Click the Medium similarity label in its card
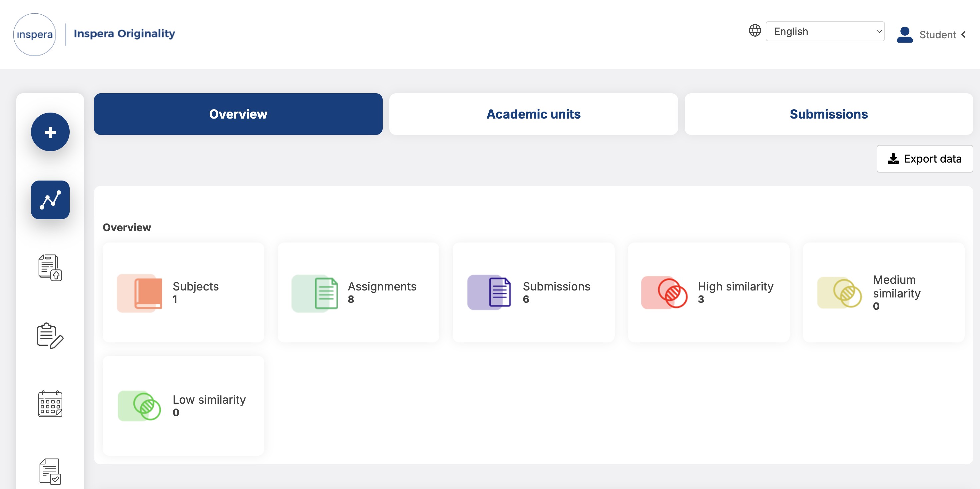The image size is (980, 489). click(x=896, y=286)
